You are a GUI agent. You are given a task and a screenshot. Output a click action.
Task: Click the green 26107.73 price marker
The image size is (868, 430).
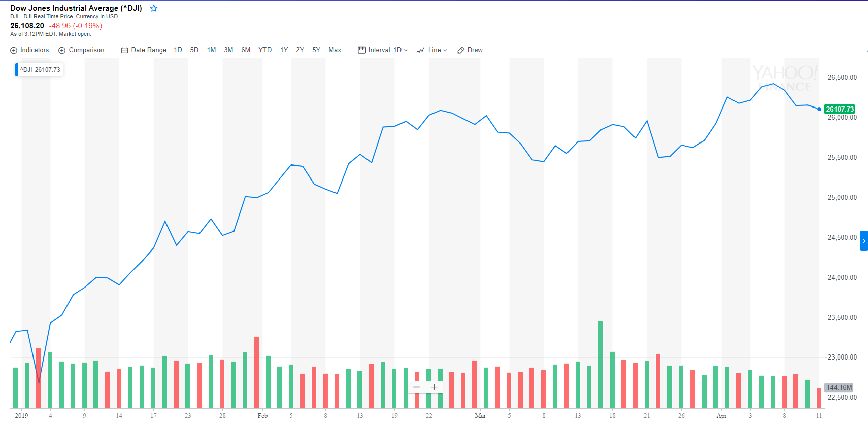(840, 109)
